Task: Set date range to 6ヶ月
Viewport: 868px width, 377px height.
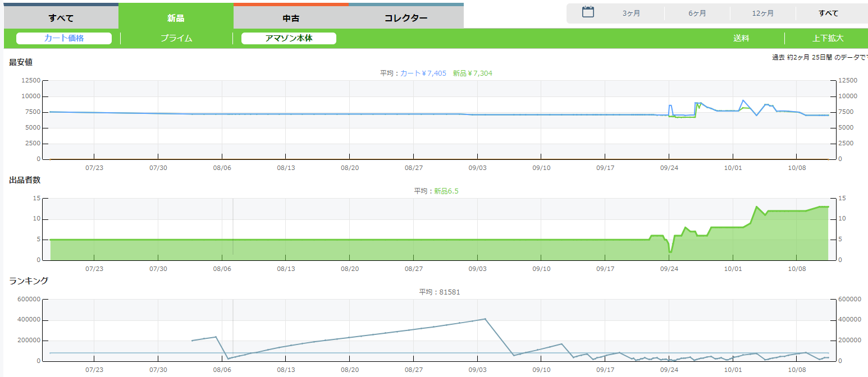Action: point(697,13)
